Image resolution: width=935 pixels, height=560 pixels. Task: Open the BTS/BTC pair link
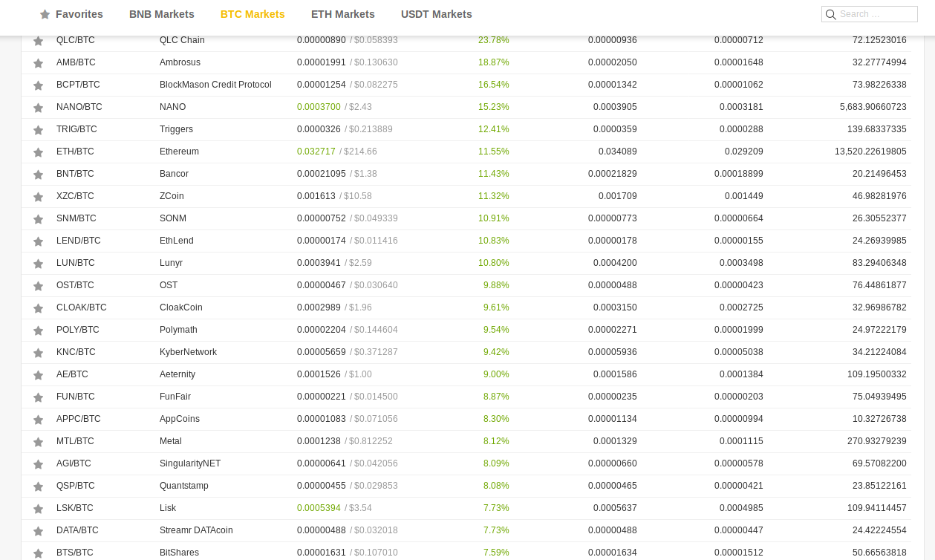(x=75, y=553)
